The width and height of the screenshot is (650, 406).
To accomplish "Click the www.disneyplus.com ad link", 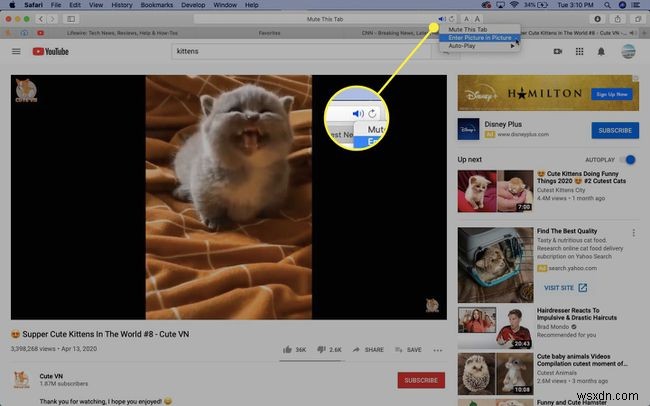I will (x=523, y=134).
